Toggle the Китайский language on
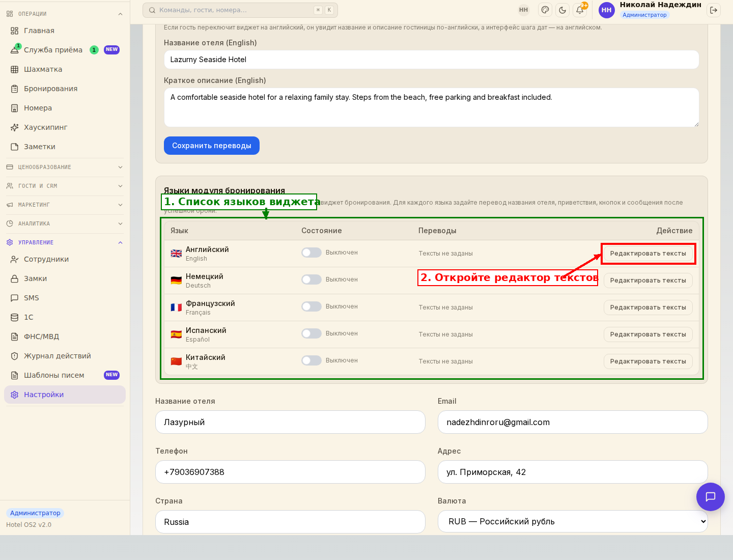Screen dimensions: 733x560 click(312, 360)
